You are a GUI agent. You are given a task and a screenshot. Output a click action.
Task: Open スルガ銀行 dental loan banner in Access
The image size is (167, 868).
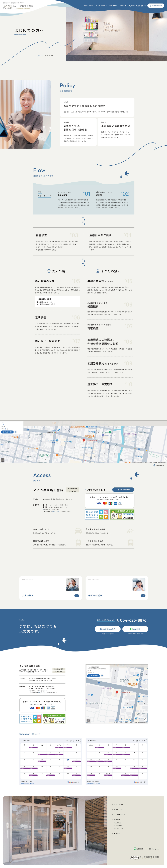97,514
